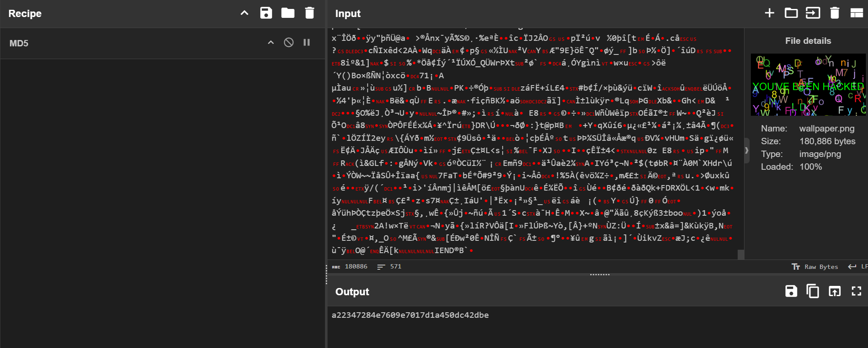Clear the recipe with trash icon
868x348 pixels.
pos(310,13)
